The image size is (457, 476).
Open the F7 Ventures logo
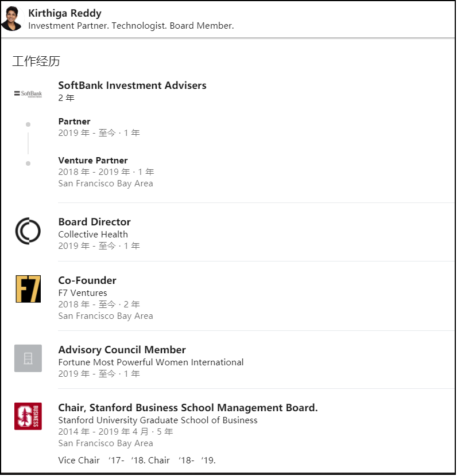coord(28,289)
